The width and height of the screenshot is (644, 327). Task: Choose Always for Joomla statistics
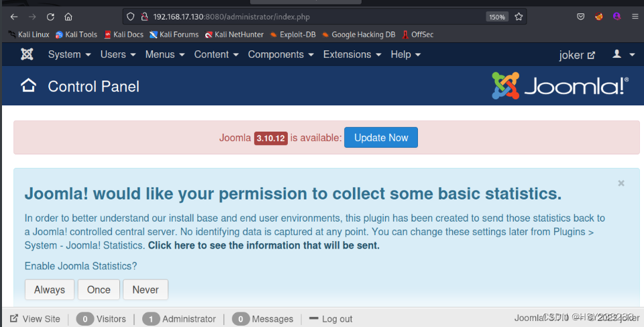tap(49, 289)
